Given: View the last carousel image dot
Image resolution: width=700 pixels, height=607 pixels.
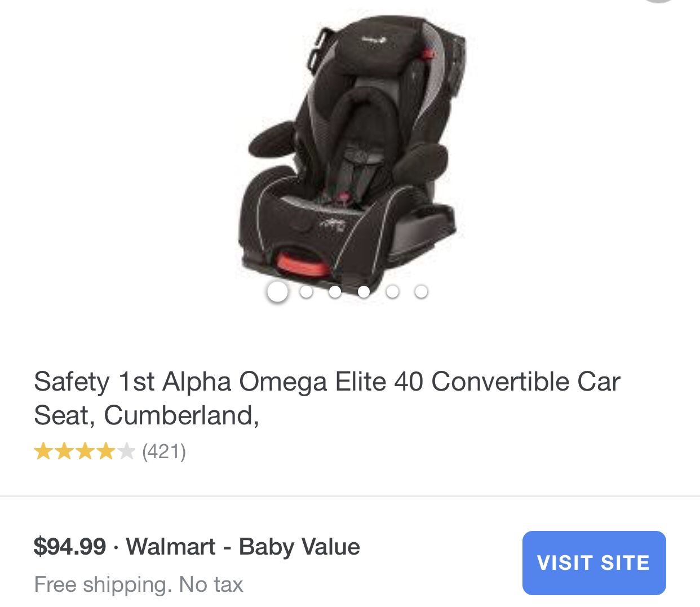Looking at the screenshot, I should 421,292.
